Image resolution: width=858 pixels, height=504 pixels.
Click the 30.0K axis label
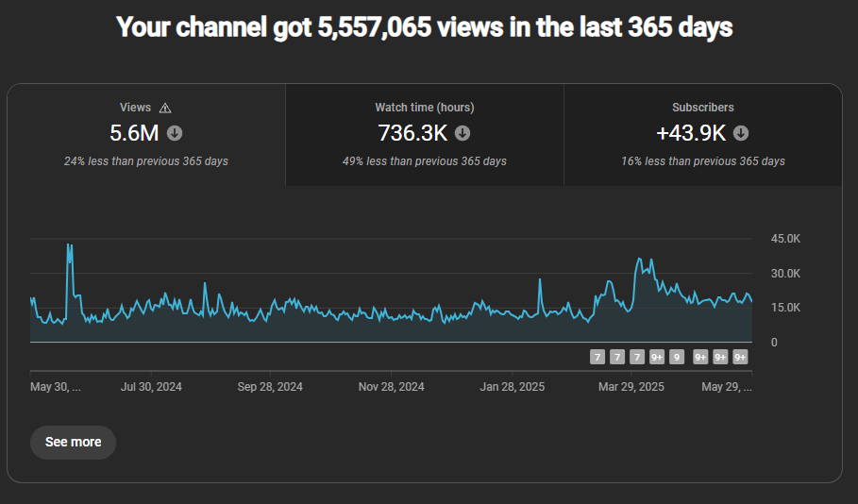point(785,273)
